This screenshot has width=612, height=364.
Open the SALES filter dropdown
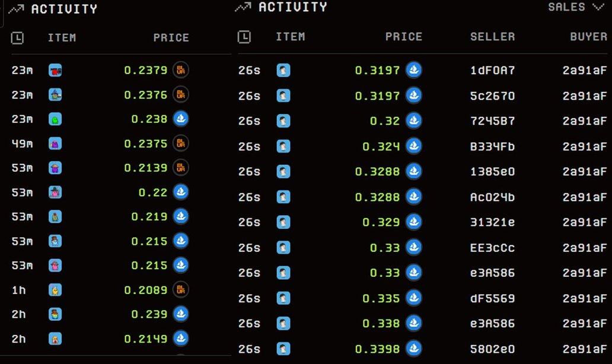tap(575, 7)
